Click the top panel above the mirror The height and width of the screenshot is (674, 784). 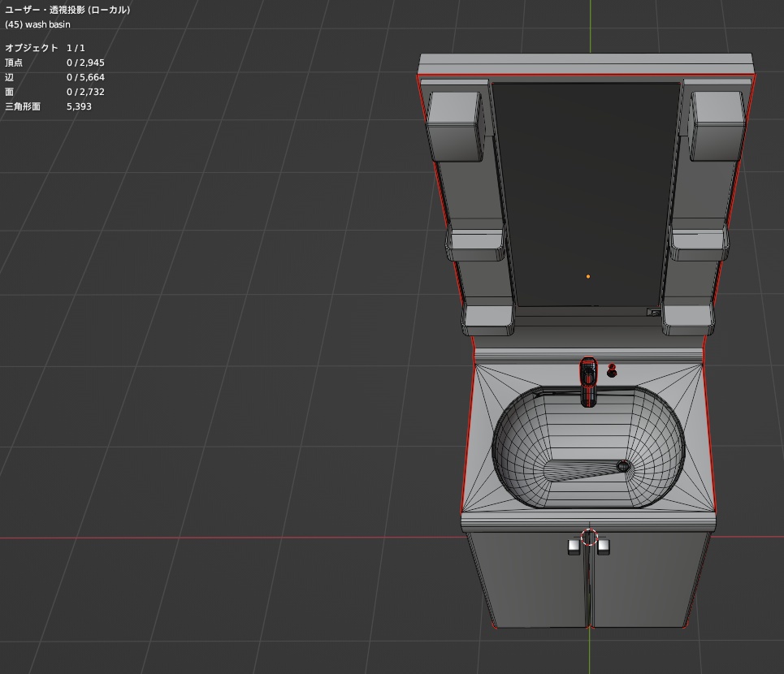tap(587, 64)
